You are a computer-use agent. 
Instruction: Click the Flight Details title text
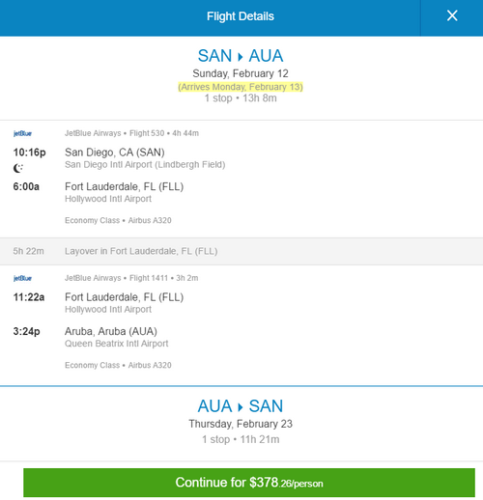tap(240, 16)
